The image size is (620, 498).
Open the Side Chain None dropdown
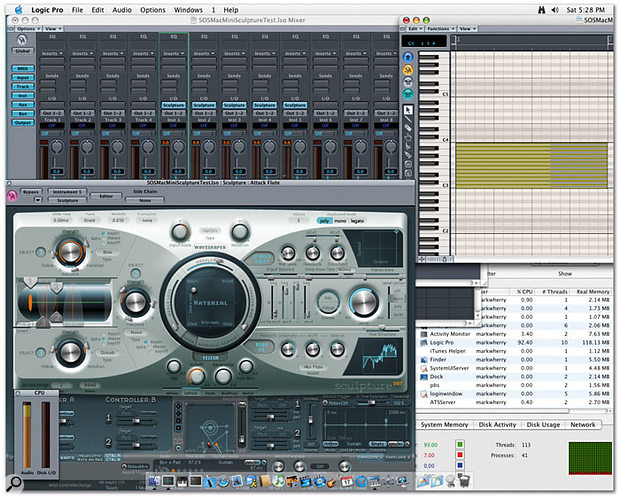point(145,200)
